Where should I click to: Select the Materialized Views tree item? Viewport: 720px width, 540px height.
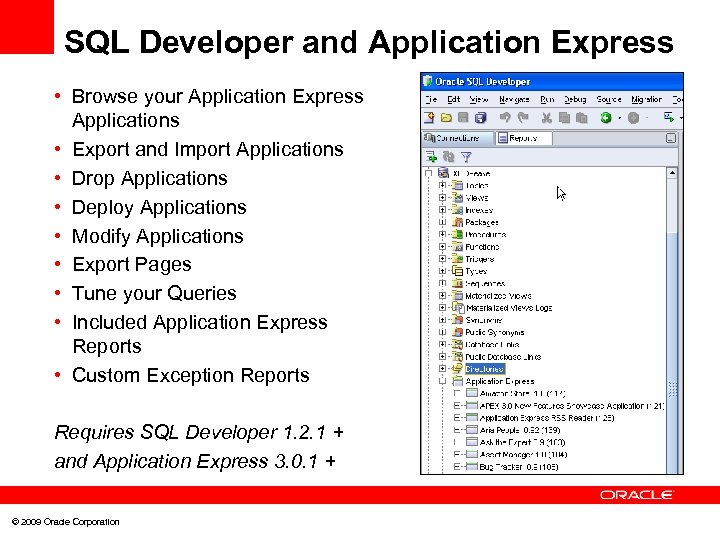(x=498, y=296)
